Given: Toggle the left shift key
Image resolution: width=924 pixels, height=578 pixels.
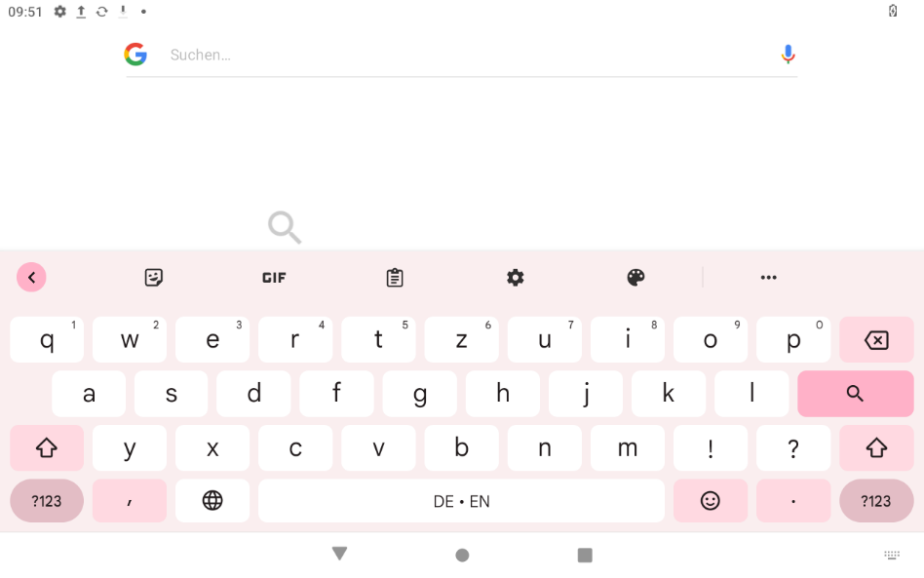Looking at the screenshot, I should pyautogui.click(x=47, y=447).
